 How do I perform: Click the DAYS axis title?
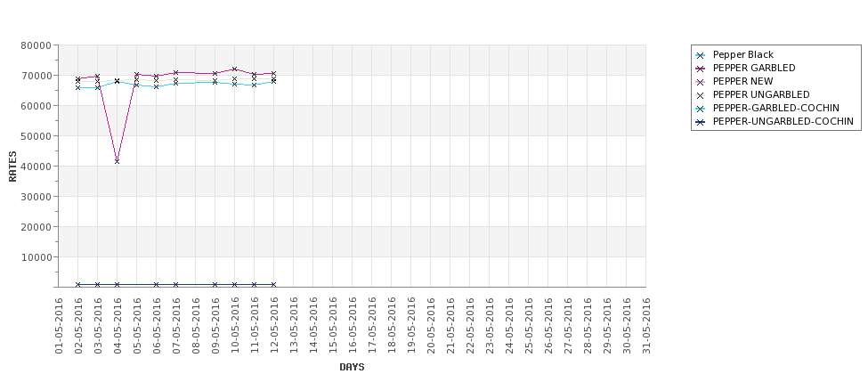(x=352, y=367)
